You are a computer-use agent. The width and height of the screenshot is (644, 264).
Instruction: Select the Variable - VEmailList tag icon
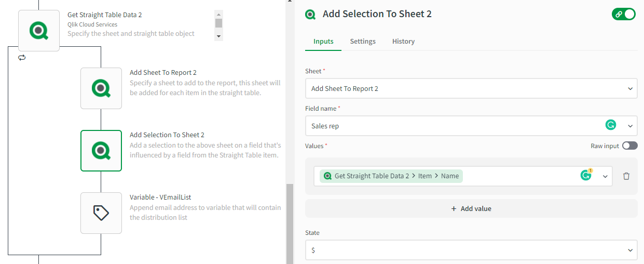(x=101, y=213)
